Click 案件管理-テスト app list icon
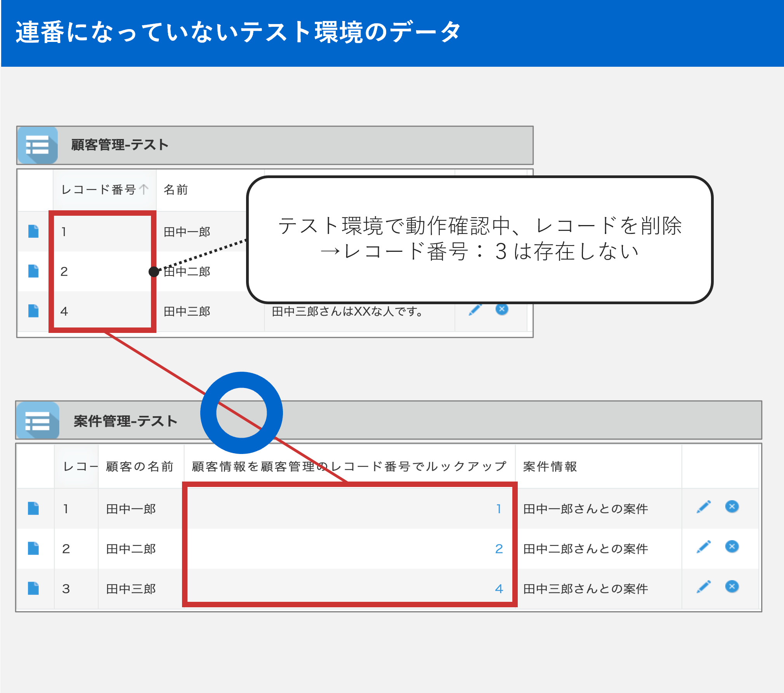784x693 pixels. pos(38,421)
